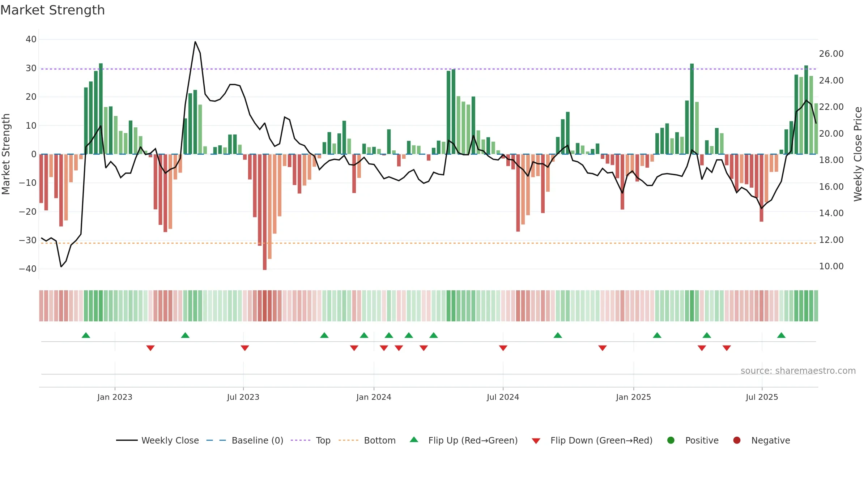Click the Jul 2023 x-axis label
The width and height of the screenshot is (868, 488).
pyautogui.click(x=243, y=397)
